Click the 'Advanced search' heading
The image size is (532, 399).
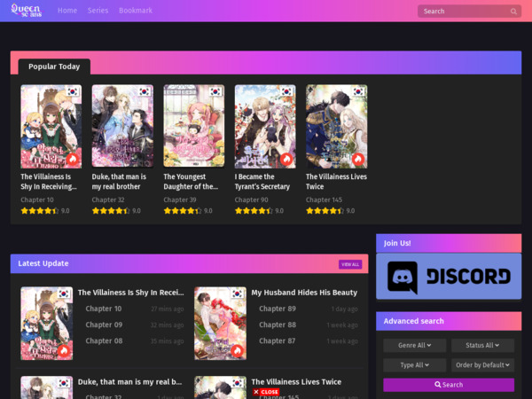pyautogui.click(x=413, y=321)
